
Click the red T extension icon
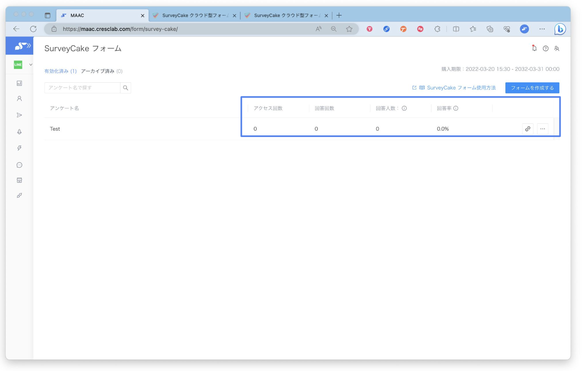click(369, 29)
